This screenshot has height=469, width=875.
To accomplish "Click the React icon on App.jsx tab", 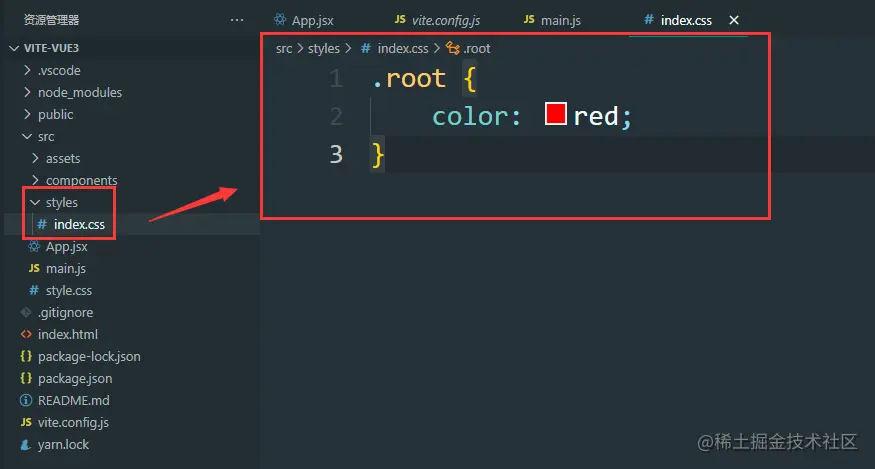I will pos(280,20).
